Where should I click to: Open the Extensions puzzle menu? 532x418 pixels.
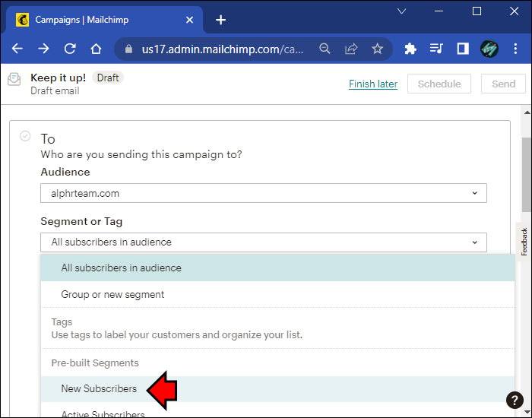pos(410,49)
